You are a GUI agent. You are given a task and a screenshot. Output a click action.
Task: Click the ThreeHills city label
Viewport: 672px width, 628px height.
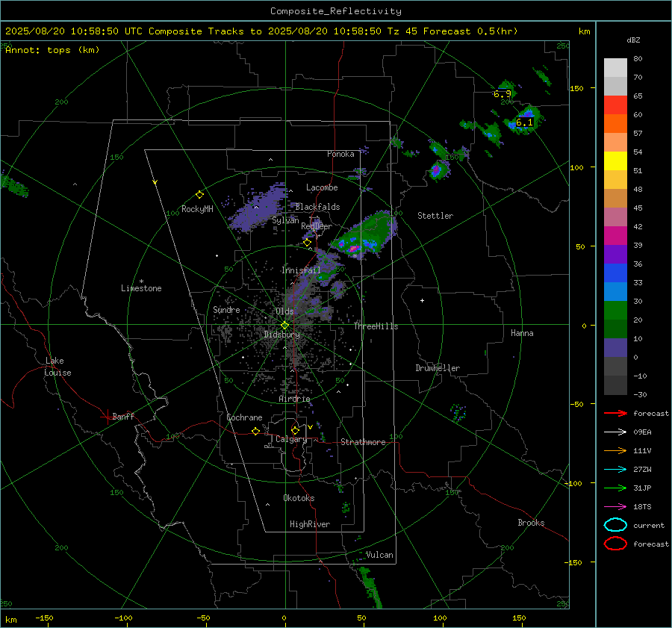tap(376, 326)
